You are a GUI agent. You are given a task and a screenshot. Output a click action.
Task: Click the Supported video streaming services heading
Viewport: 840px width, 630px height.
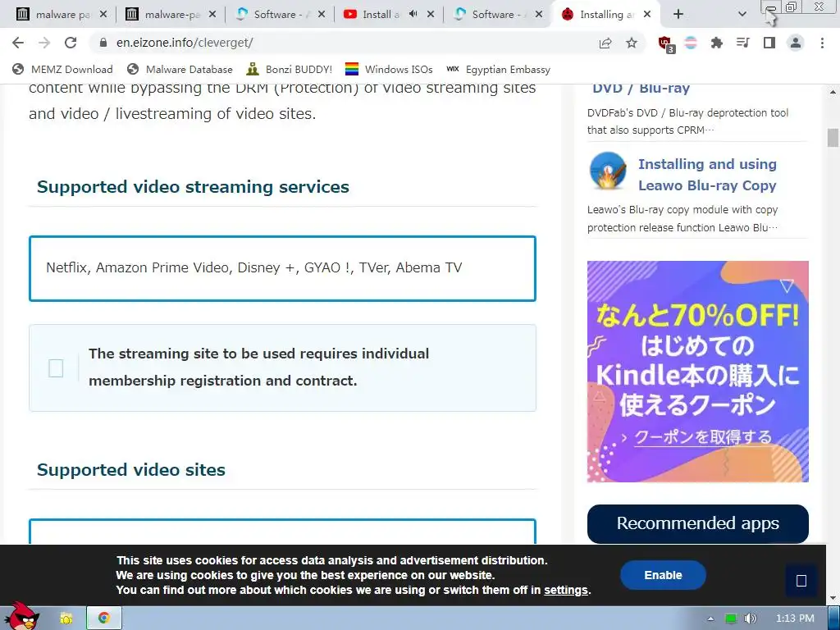pos(193,186)
